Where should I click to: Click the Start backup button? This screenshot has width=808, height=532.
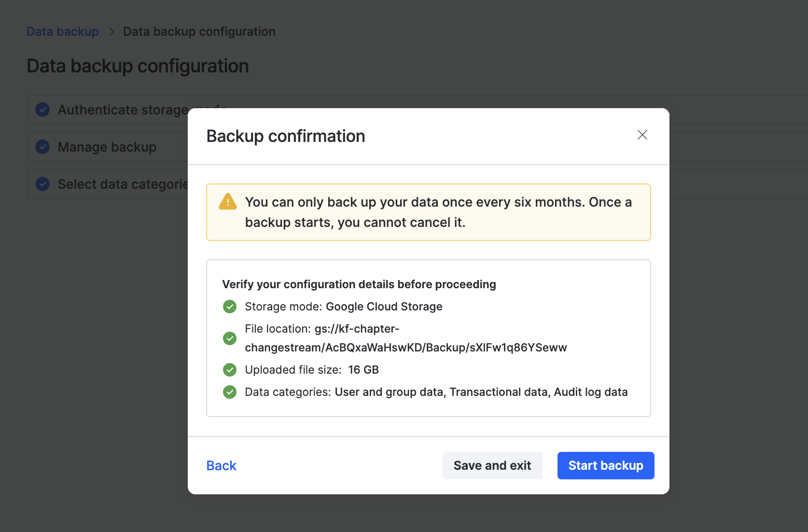606,465
